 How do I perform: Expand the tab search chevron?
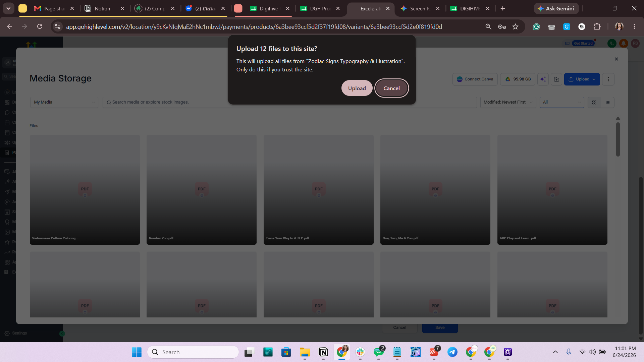tap(8, 8)
